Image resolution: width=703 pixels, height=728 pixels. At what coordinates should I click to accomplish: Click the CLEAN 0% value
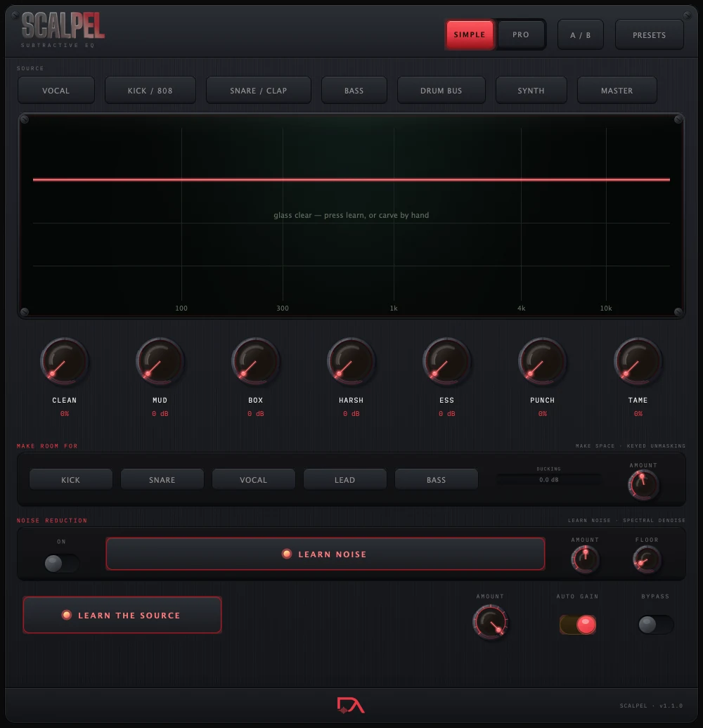tap(65, 414)
